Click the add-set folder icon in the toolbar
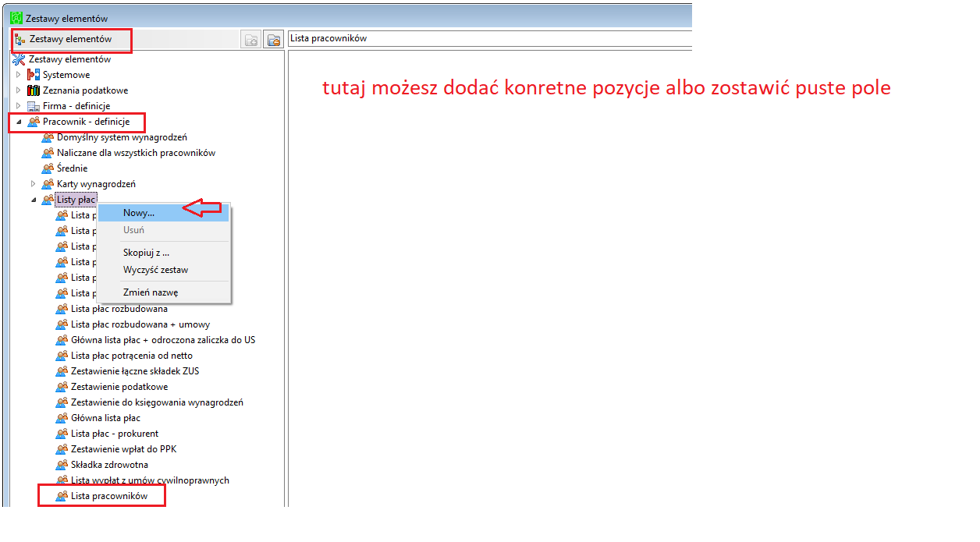This screenshot has height=542, width=980. (x=250, y=40)
